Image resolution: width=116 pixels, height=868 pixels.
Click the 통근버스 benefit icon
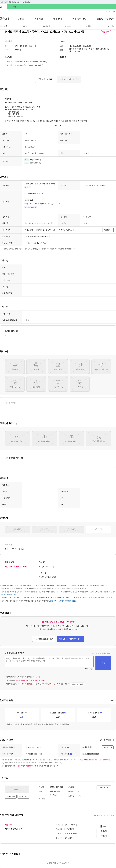pos(14,367)
